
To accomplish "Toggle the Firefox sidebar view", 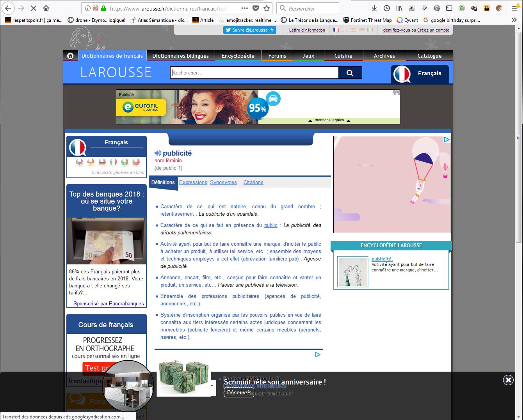I will pyautogui.click(x=449, y=8).
